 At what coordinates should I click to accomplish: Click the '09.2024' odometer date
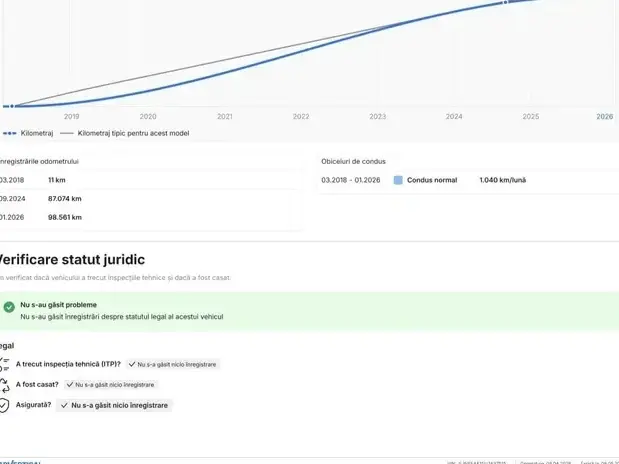12,199
